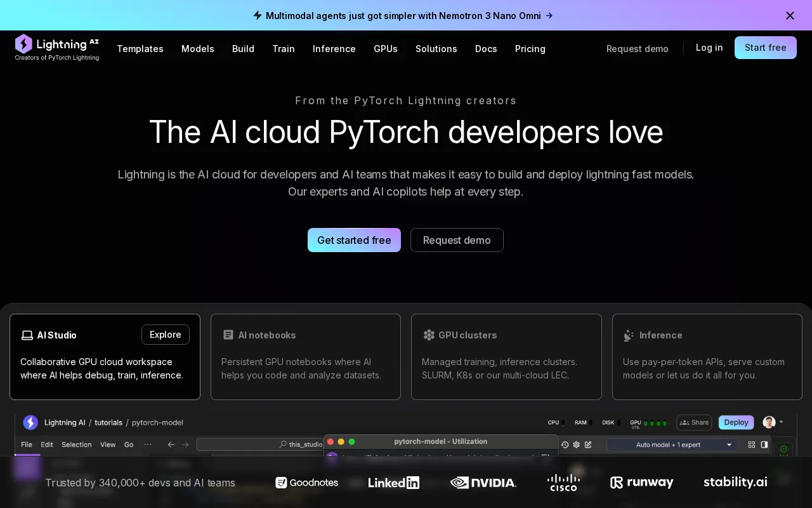Click the Share button in studio
Image resolution: width=812 pixels, height=508 pixels.
(694, 422)
